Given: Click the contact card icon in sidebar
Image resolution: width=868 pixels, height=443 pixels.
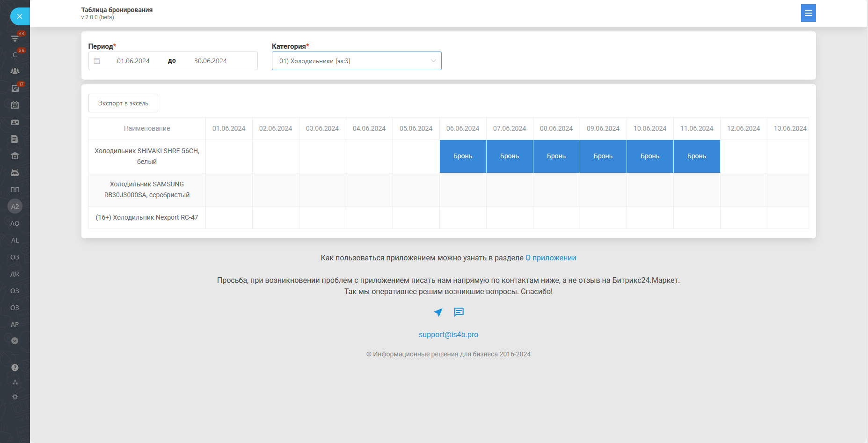Looking at the screenshot, I should coord(15,122).
